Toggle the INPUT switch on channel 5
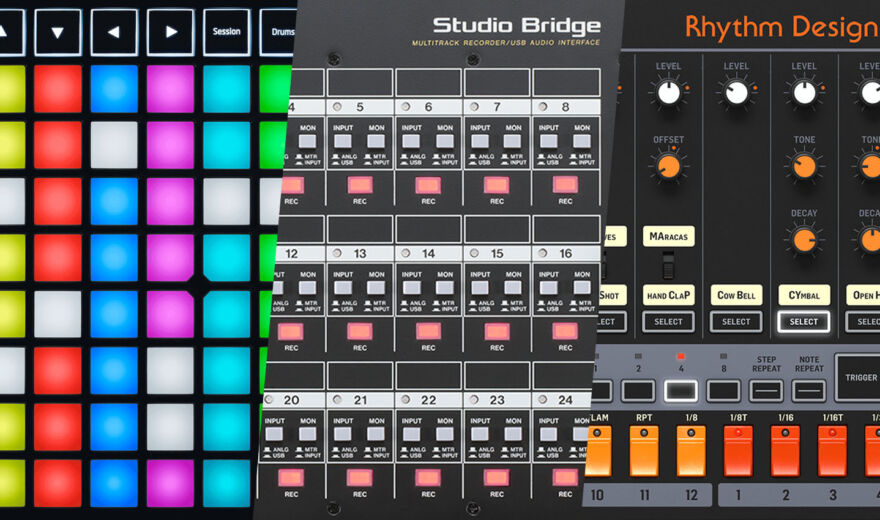 click(343, 141)
